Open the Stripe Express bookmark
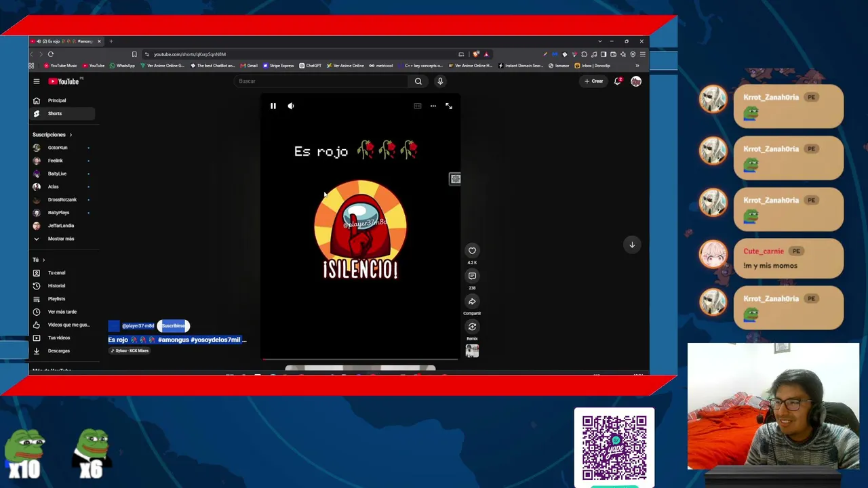Image resolution: width=868 pixels, height=488 pixels. (278, 66)
